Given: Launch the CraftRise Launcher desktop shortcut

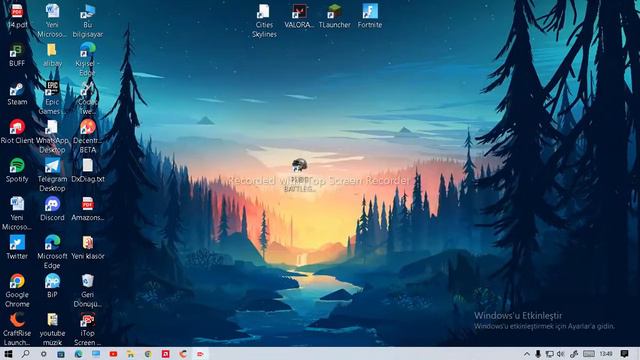Looking at the screenshot, I should point(17,329).
